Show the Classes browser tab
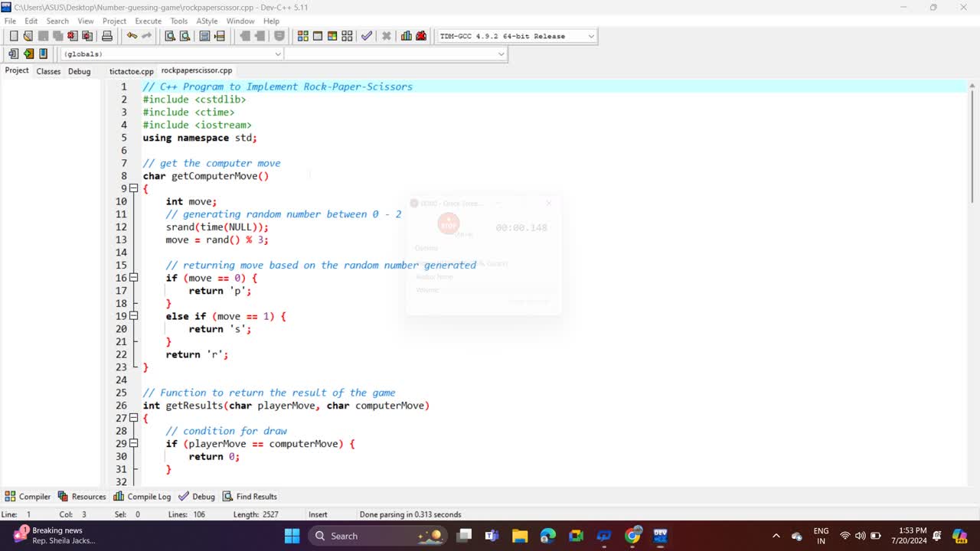Image resolution: width=980 pixels, height=551 pixels. pos(48,71)
